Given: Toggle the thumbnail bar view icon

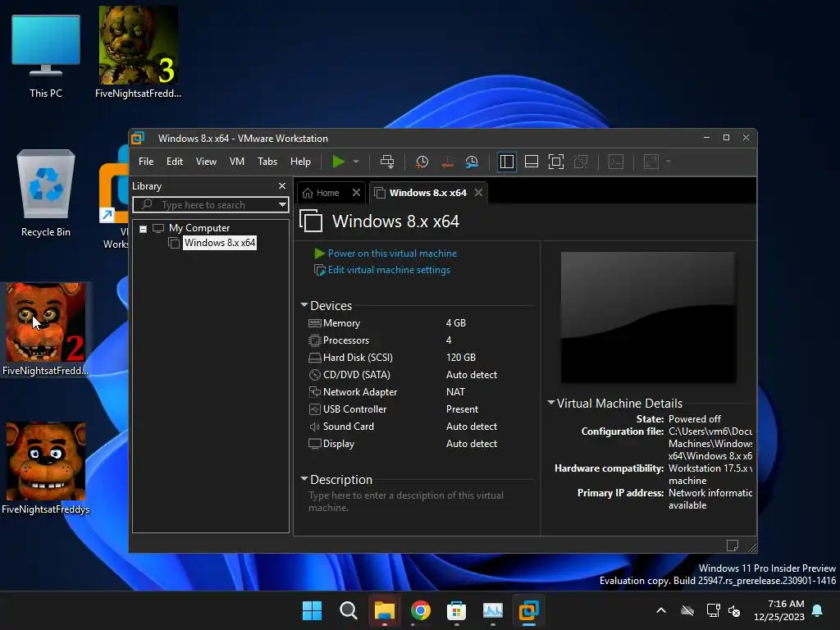Looking at the screenshot, I should click(x=532, y=162).
